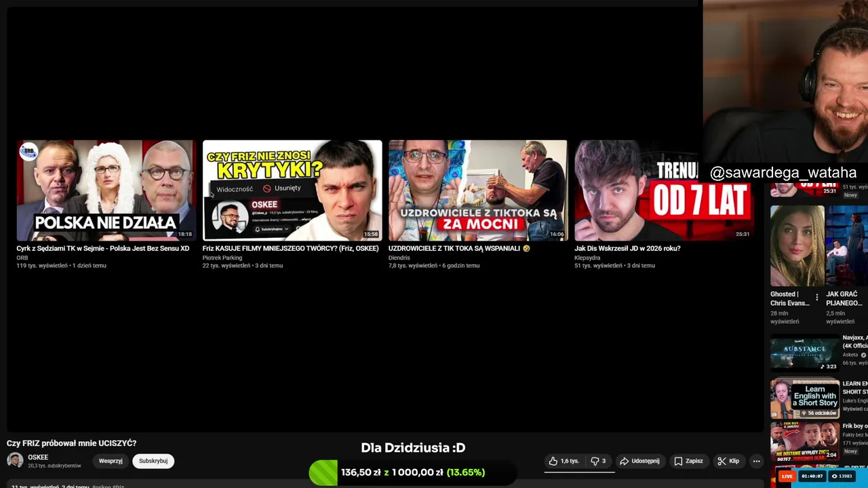Viewport: 868px width, 488px height.
Task: Click the stream timer 01:40:07 badge
Action: click(x=812, y=476)
